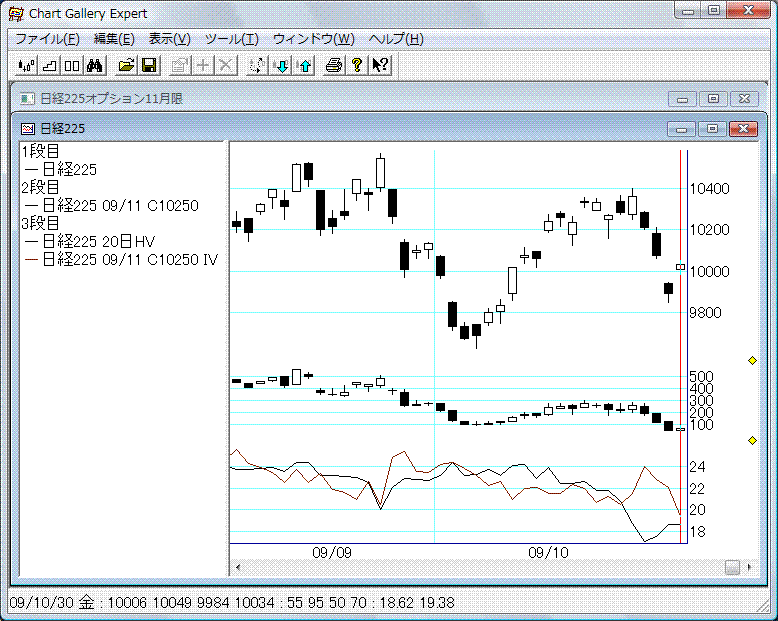The height and width of the screenshot is (621, 778).
Task: Open a file with the folder icon
Action: tap(126, 66)
